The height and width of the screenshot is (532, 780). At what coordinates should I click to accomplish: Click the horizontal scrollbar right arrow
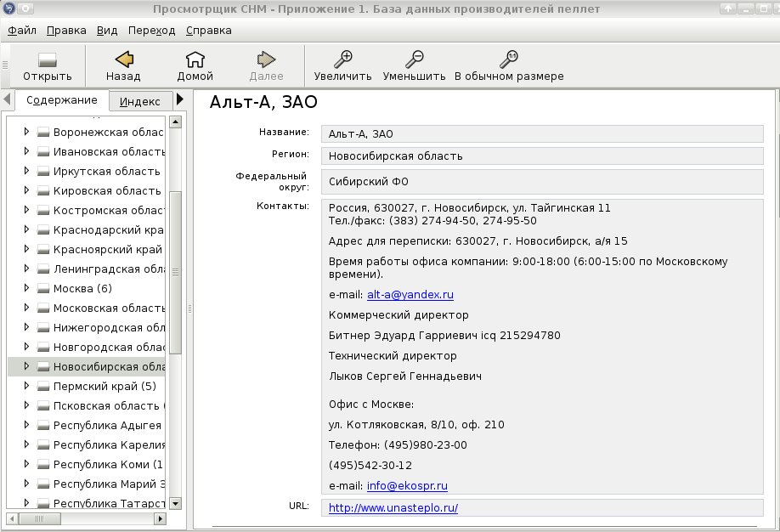pos(160,519)
